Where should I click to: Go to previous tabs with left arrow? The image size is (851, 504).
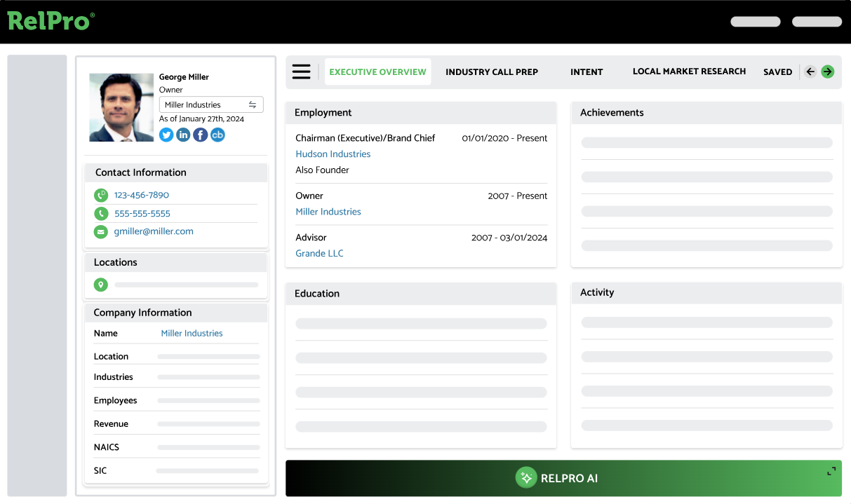[x=810, y=71]
